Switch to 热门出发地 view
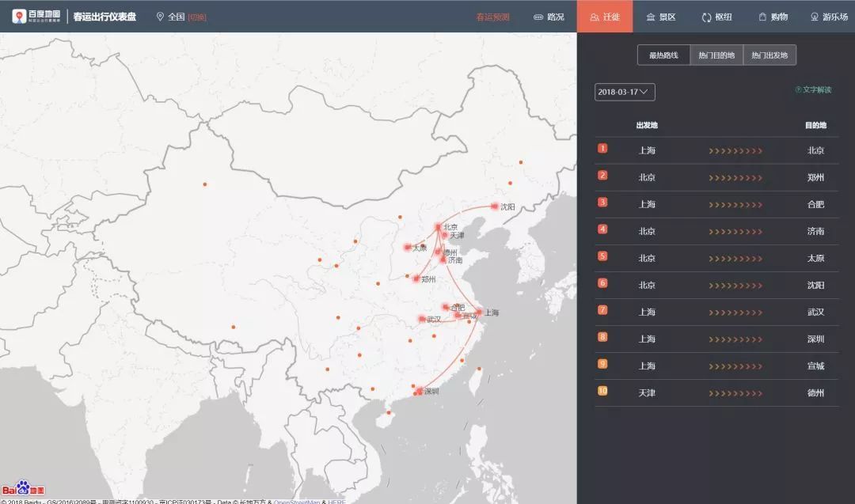The height and width of the screenshot is (504, 855). tap(769, 55)
